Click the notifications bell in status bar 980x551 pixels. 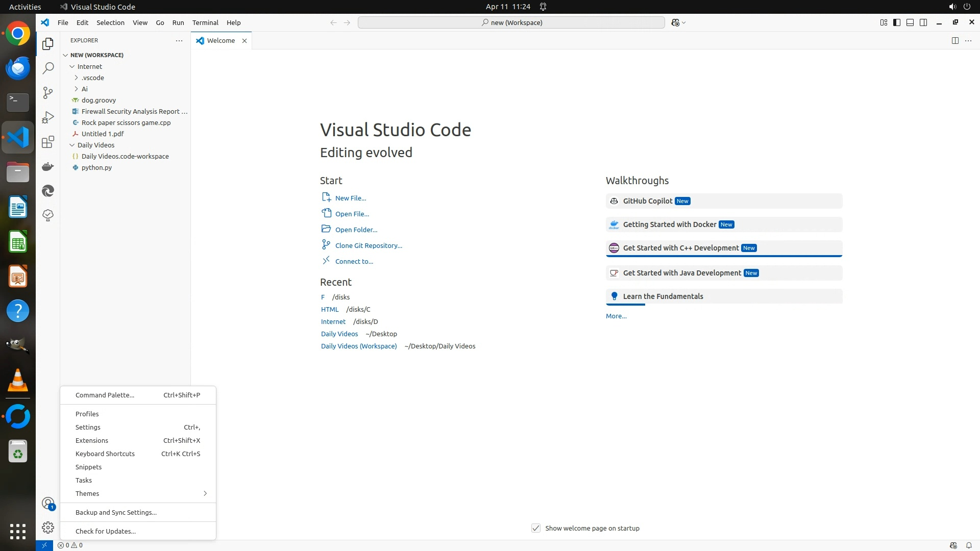968,545
